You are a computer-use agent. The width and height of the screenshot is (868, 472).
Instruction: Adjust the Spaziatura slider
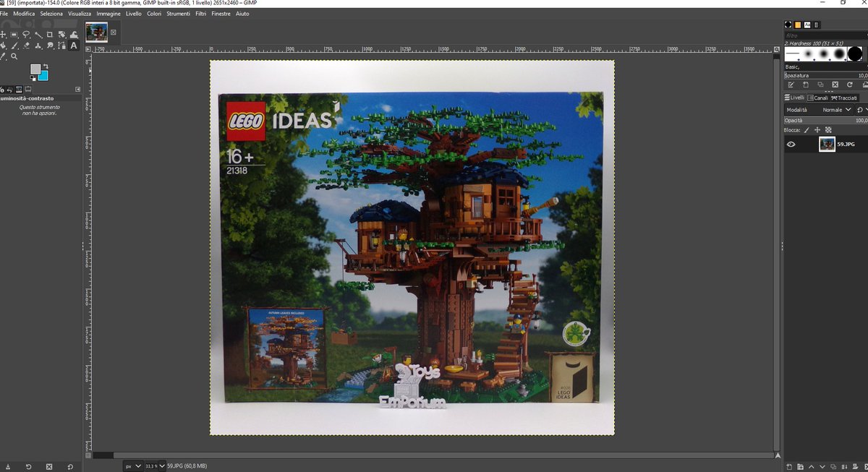pos(826,75)
